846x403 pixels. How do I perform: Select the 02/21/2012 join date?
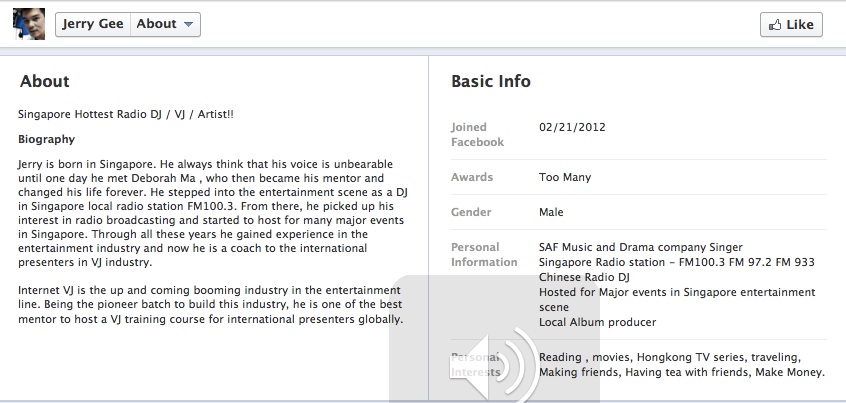click(x=572, y=128)
